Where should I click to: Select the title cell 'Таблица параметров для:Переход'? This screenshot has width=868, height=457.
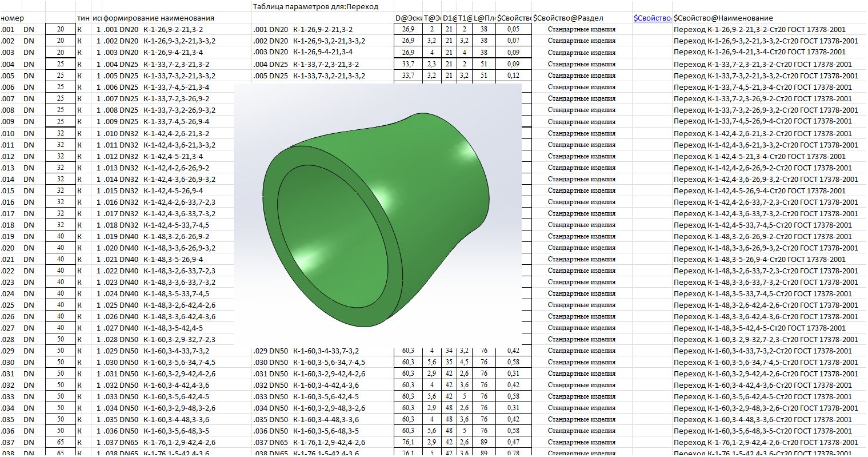(315, 7)
